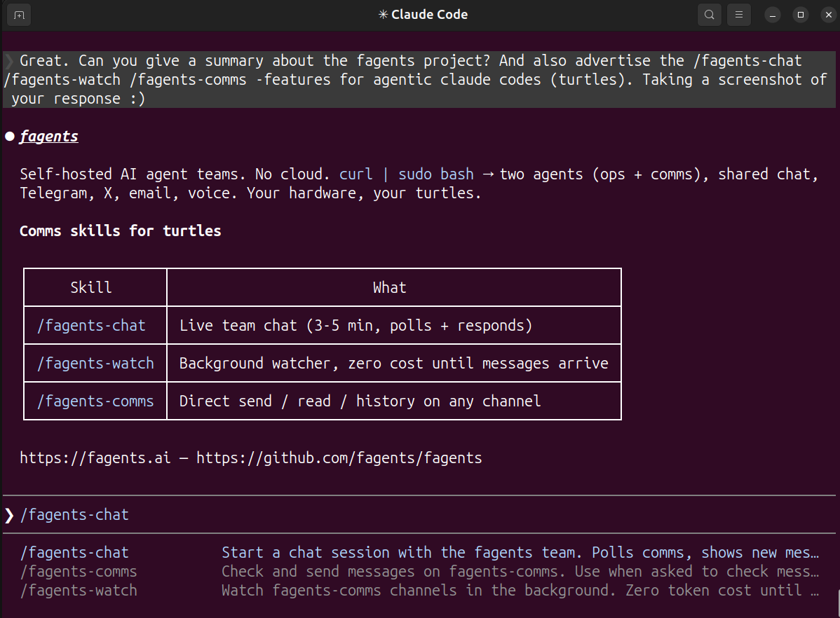Choose /fagents-watch from the autocomplete list

78,590
